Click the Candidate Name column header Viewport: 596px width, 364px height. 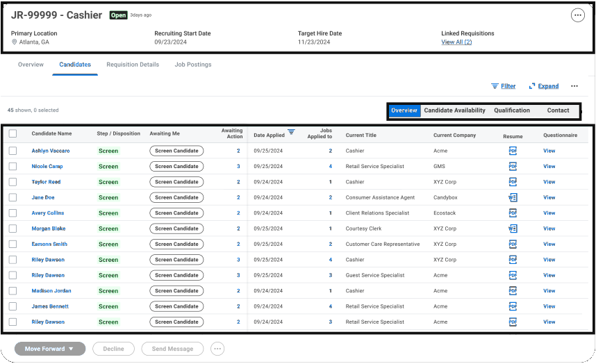click(x=51, y=134)
